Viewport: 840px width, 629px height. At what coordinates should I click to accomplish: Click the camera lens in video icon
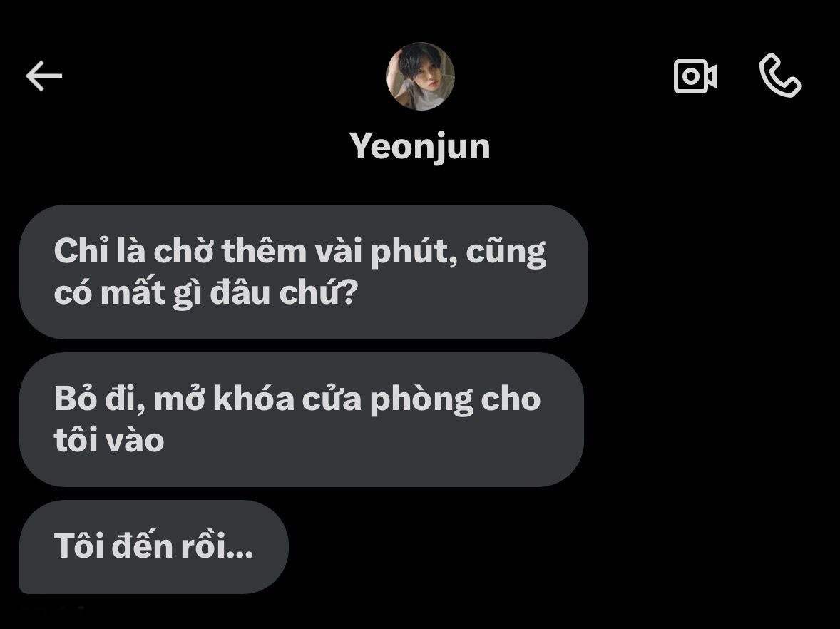coord(690,76)
